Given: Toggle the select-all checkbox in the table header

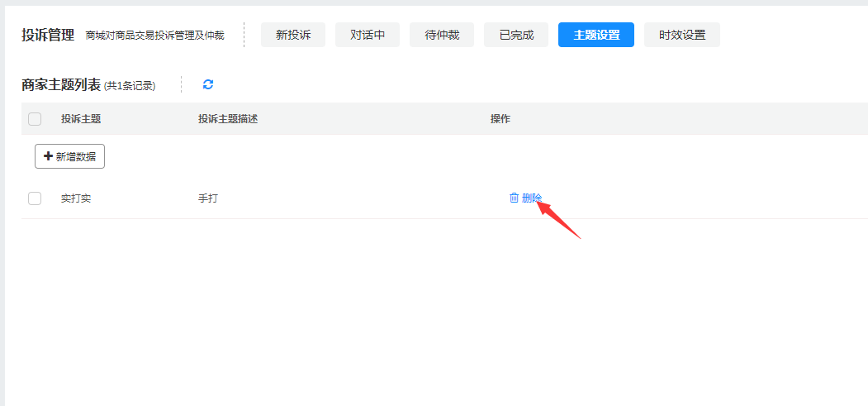Looking at the screenshot, I should pyautogui.click(x=35, y=119).
